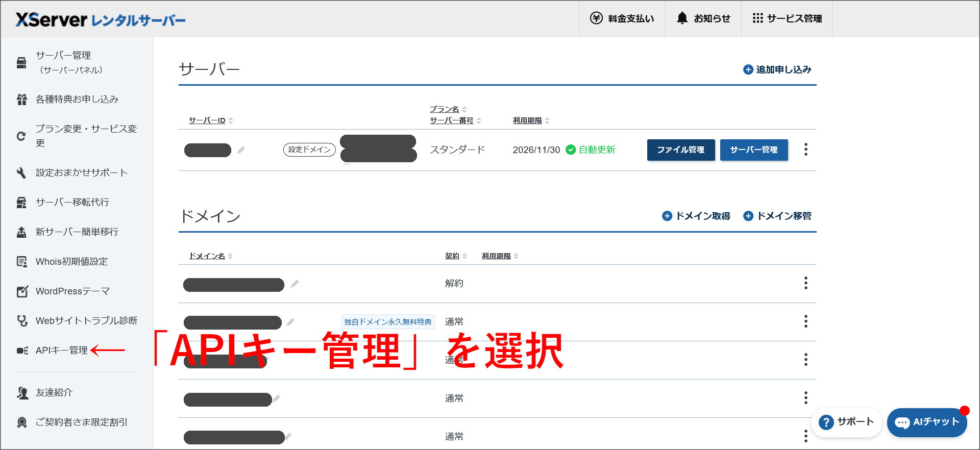Open the 料金支払い header menu
This screenshot has width=980, height=450.
622,18
